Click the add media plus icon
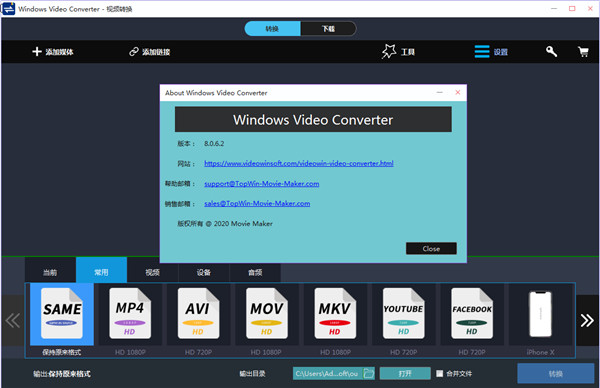This screenshot has height=388, width=600. (37, 52)
